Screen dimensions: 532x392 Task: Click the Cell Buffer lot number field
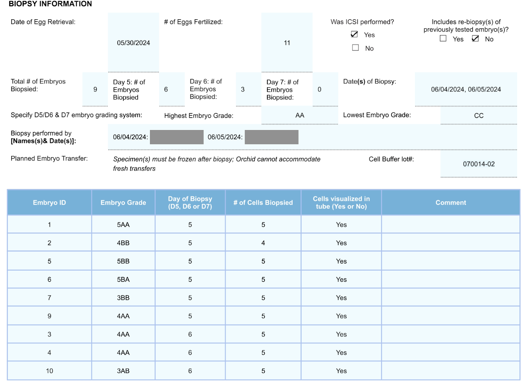pyautogui.click(x=478, y=164)
